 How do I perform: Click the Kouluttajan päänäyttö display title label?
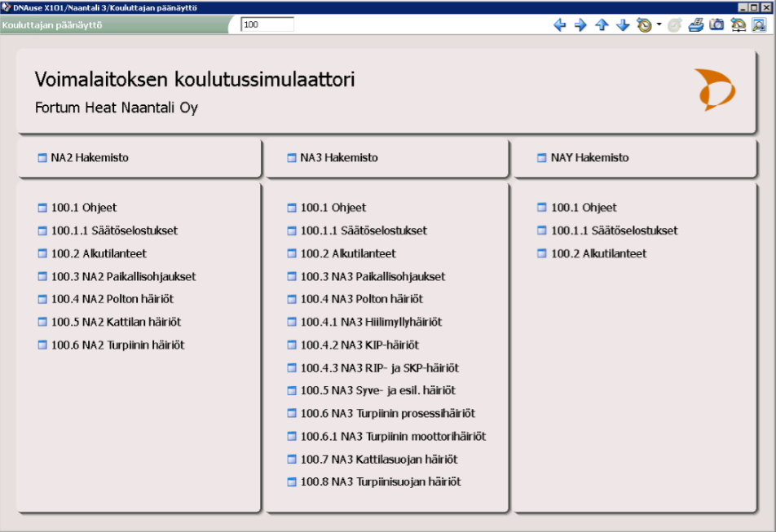(x=52, y=25)
